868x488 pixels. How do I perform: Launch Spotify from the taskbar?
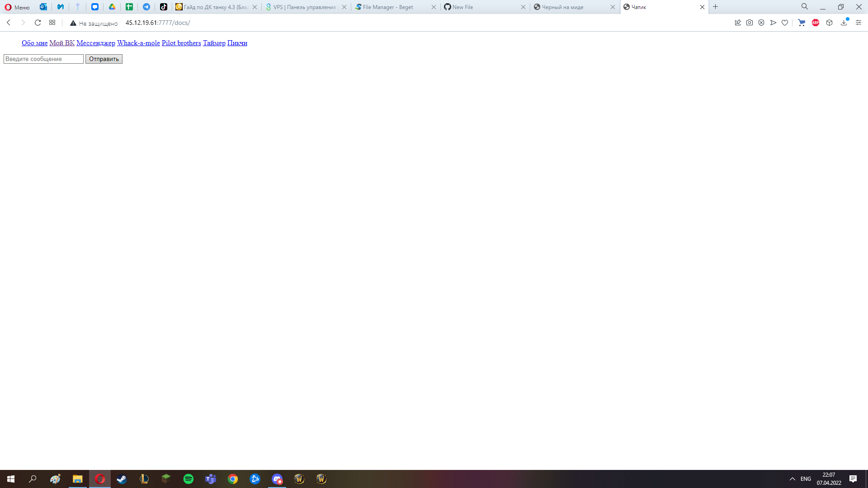(189, 479)
